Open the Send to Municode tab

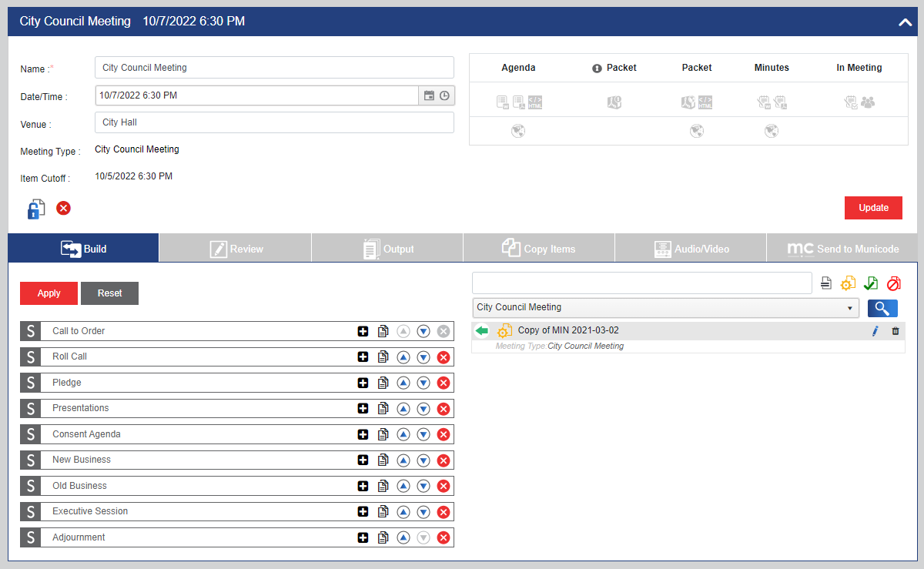pyautogui.click(x=842, y=249)
